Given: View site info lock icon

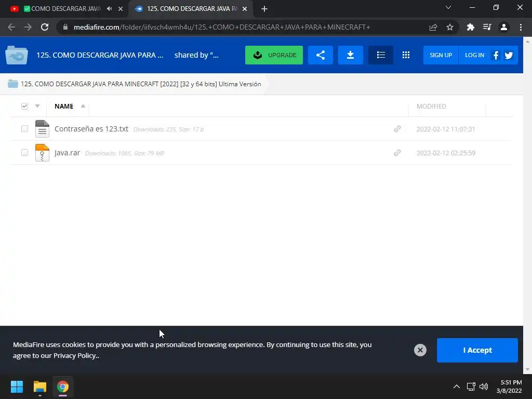Looking at the screenshot, I should click(65, 27).
